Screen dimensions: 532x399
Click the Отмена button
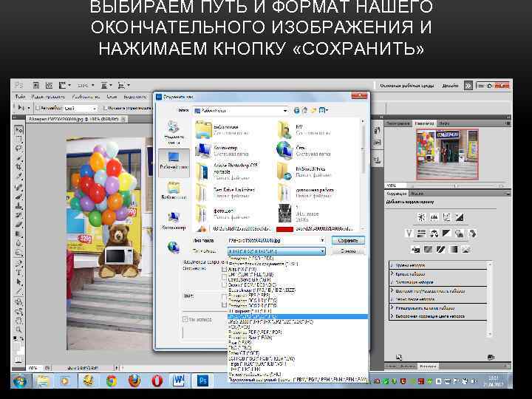[x=348, y=251]
